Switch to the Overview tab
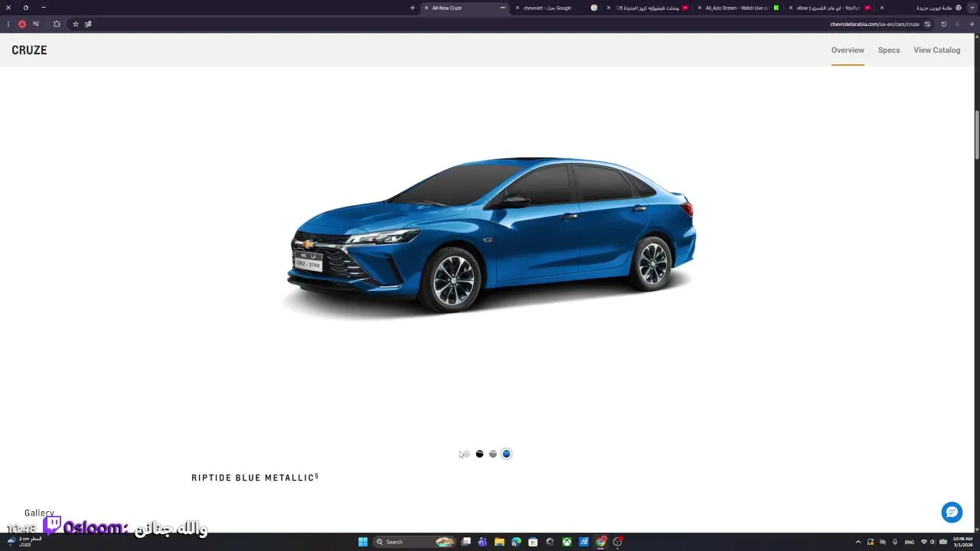Image resolution: width=980 pixels, height=551 pixels. coord(848,50)
